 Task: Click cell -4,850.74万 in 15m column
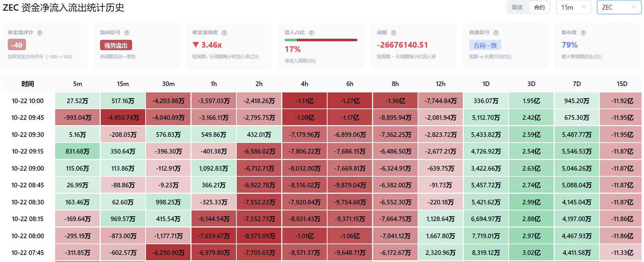pos(123,118)
